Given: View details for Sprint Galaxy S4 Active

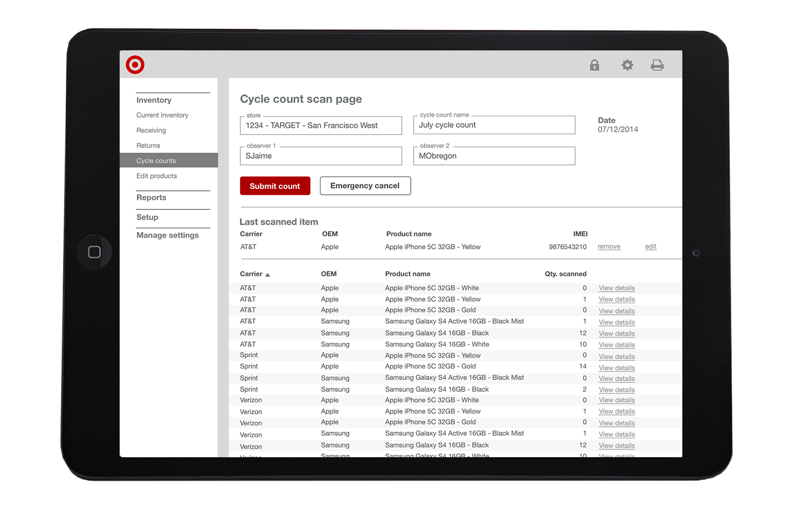Looking at the screenshot, I should pyautogui.click(x=617, y=379).
